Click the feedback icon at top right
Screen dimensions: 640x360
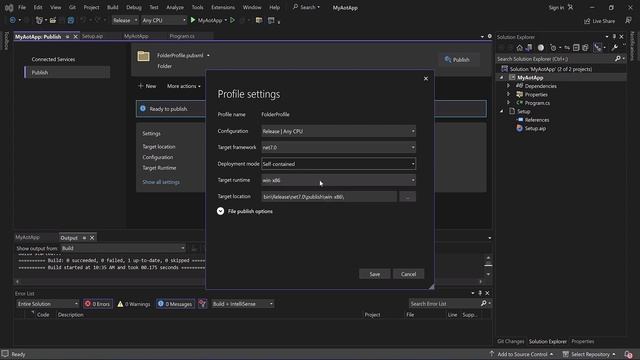(629, 20)
